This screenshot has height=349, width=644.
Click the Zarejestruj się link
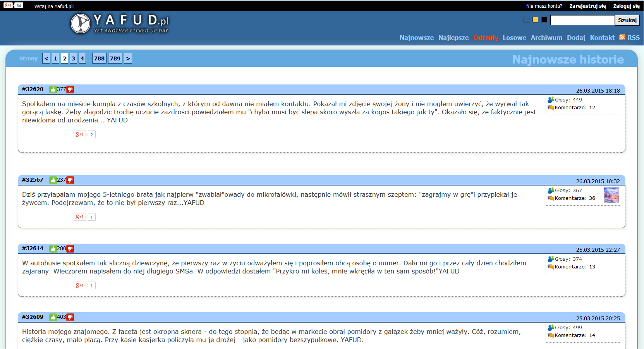click(588, 6)
